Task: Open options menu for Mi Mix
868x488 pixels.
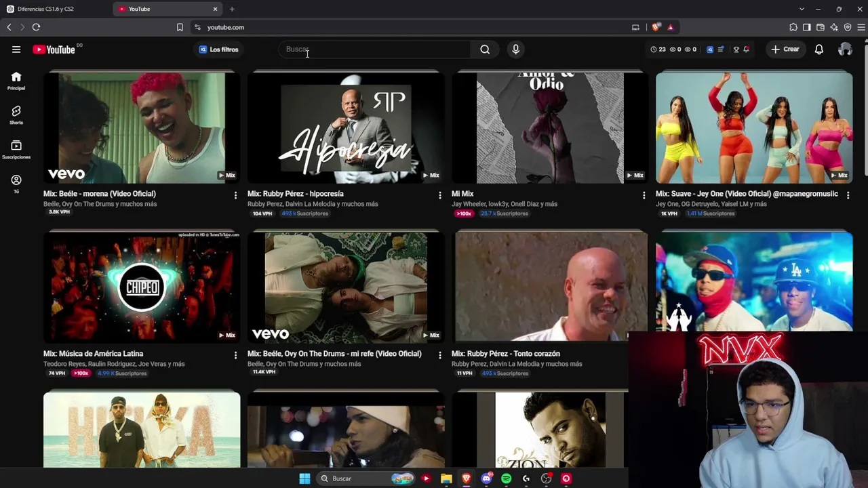Action: tap(644, 195)
